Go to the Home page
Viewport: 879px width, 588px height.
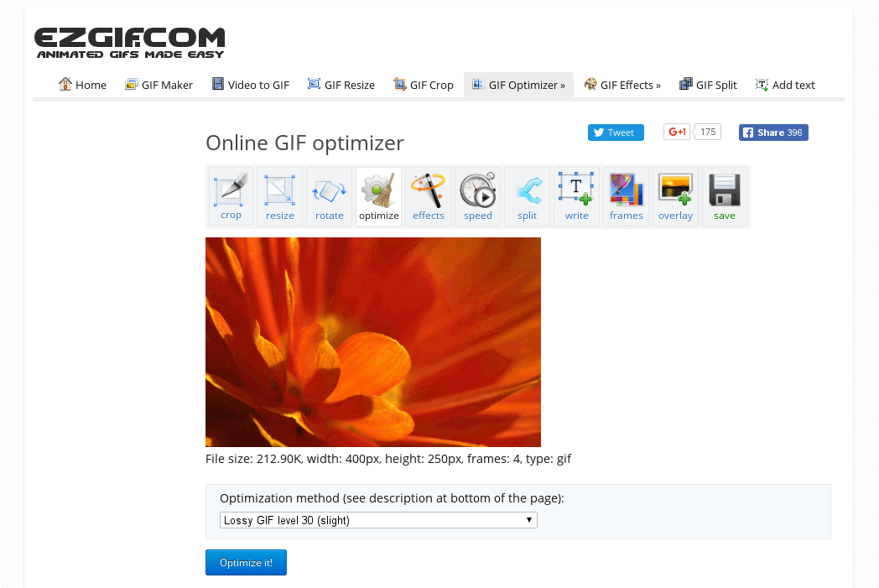tap(82, 85)
